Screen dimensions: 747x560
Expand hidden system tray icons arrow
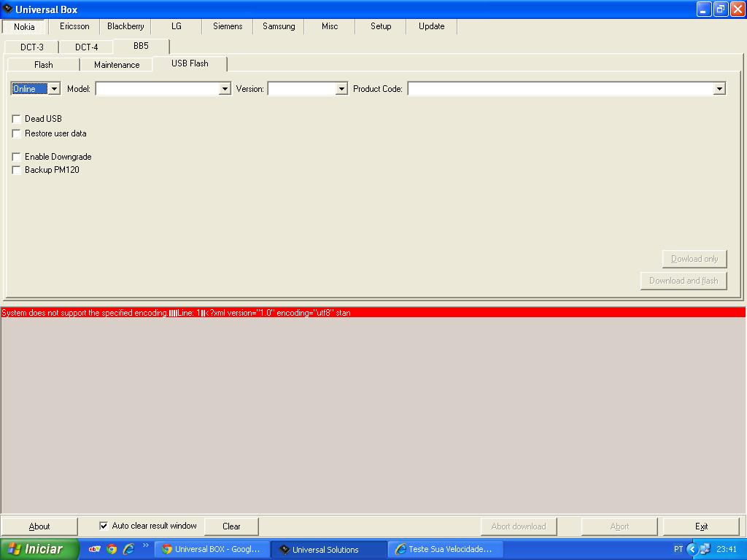click(x=692, y=549)
